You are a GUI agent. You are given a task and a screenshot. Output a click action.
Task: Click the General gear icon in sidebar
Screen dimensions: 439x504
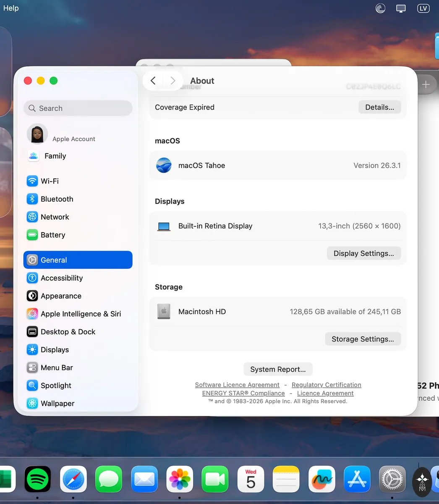[x=32, y=260]
